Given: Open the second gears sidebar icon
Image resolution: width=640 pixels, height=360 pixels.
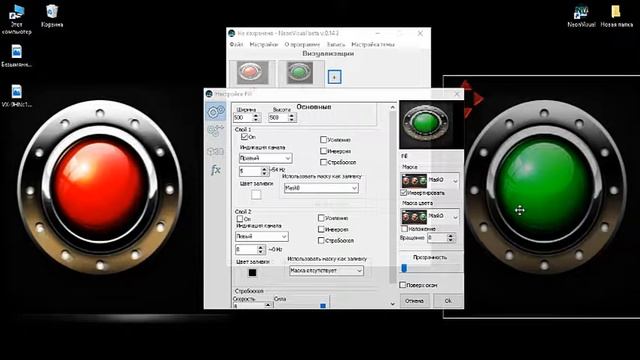Looking at the screenshot, I should click(x=216, y=131).
